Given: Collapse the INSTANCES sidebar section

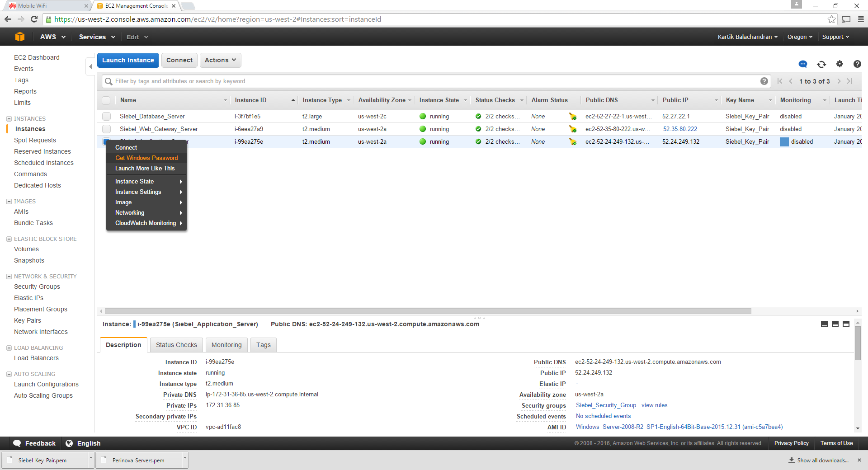Looking at the screenshot, I should click(x=9, y=119).
